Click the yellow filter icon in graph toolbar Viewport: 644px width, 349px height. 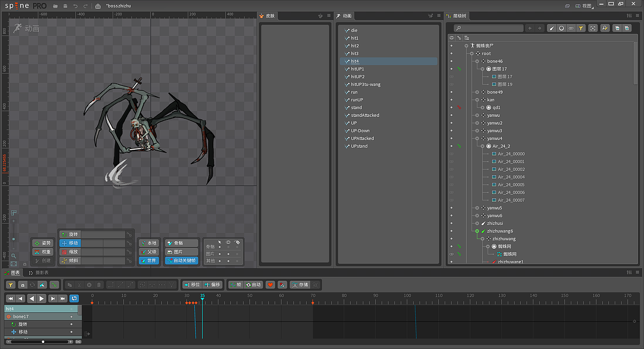pos(11,285)
